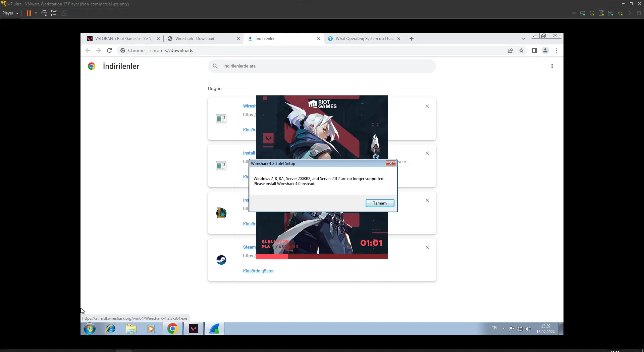The height and width of the screenshot is (352, 644).
Task: Click the League of Legends installer file icon
Action: [221, 213]
